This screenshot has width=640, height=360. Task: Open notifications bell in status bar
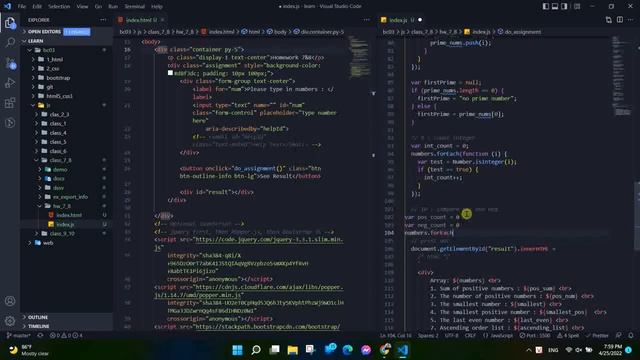(x=631, y=336)
